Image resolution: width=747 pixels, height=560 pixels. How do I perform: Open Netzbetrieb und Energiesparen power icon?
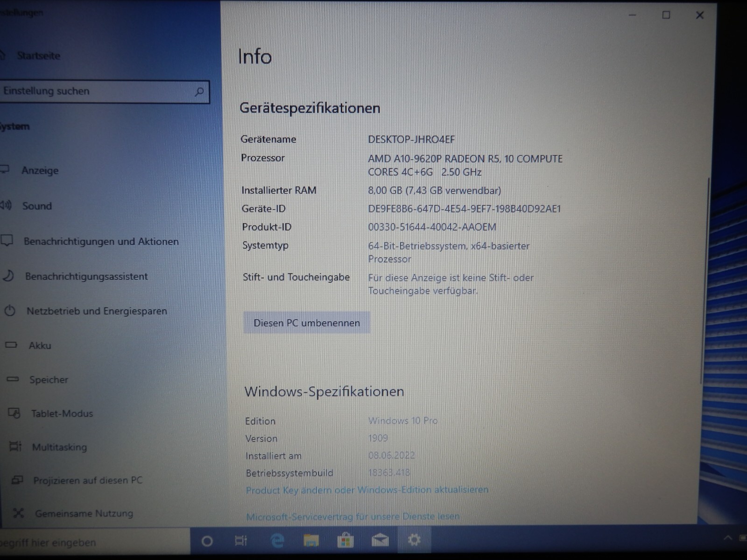[10, 310]
